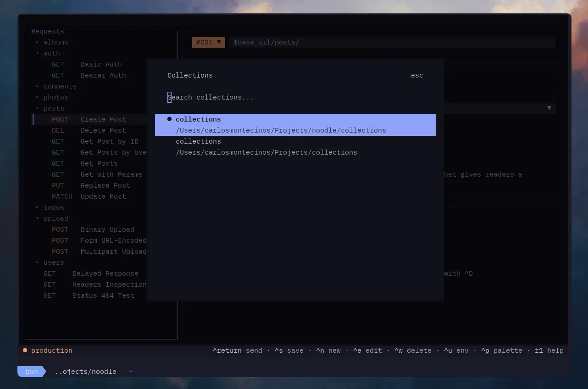
Task: Select the noodle/collections entry
Action: coord(295,125)
